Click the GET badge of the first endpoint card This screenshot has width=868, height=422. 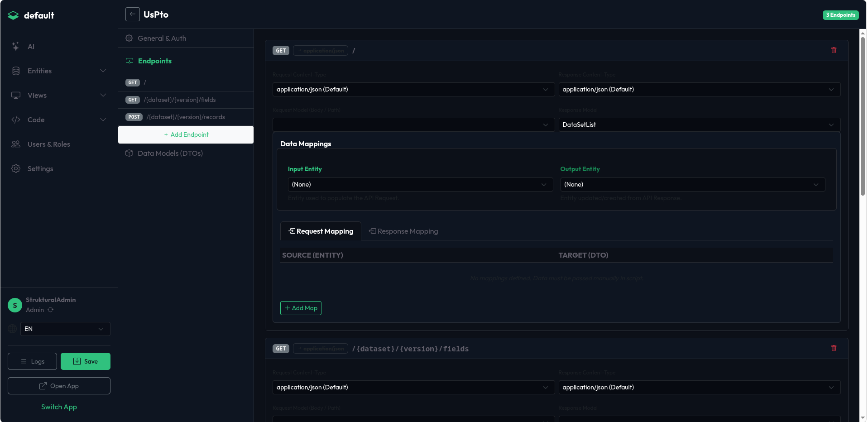pos(281,51)
